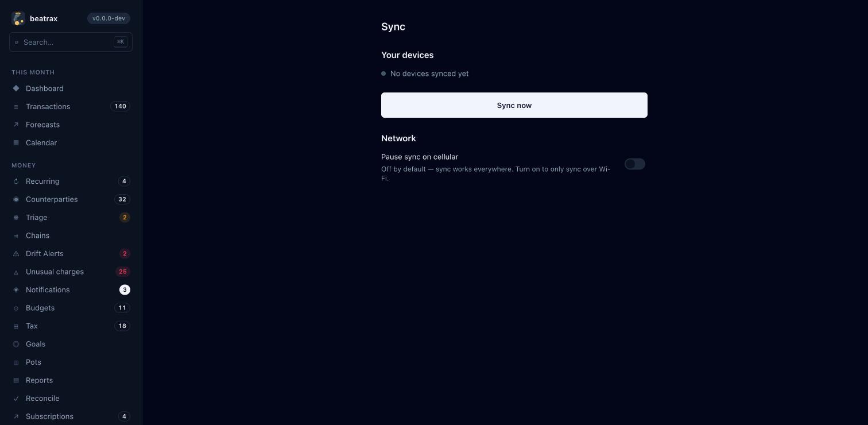Click the Notifications icon
Image resolution: width=868 pixels, height=425 pixels.
pyautogui.click(x=16, y=290)
